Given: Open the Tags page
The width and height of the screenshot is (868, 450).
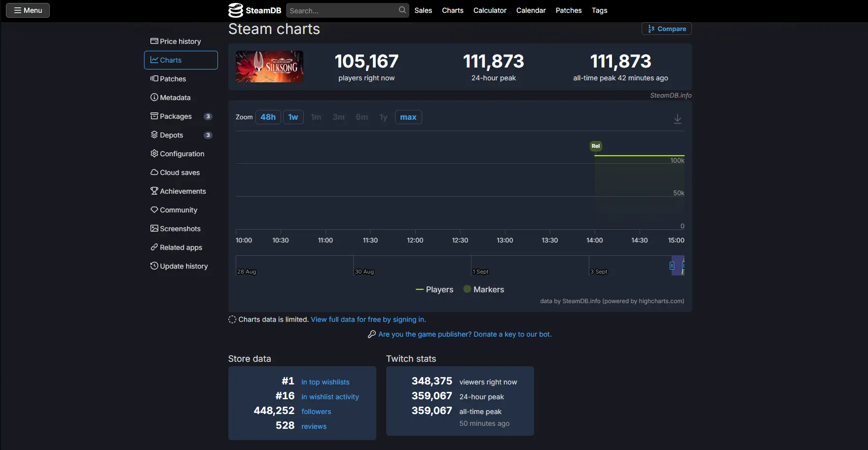Looking at the screenshot, I should click(x=599, y=10).
